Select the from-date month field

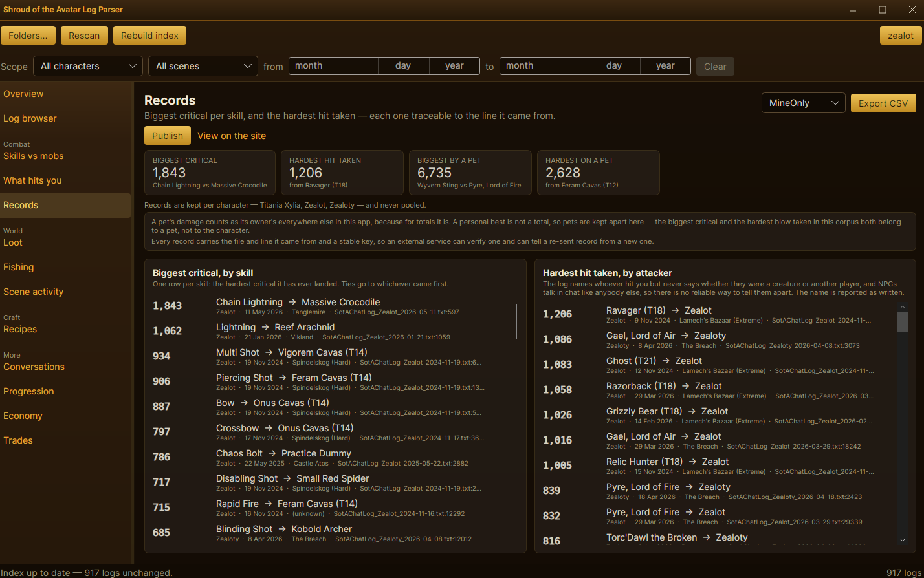click(333, 66)
